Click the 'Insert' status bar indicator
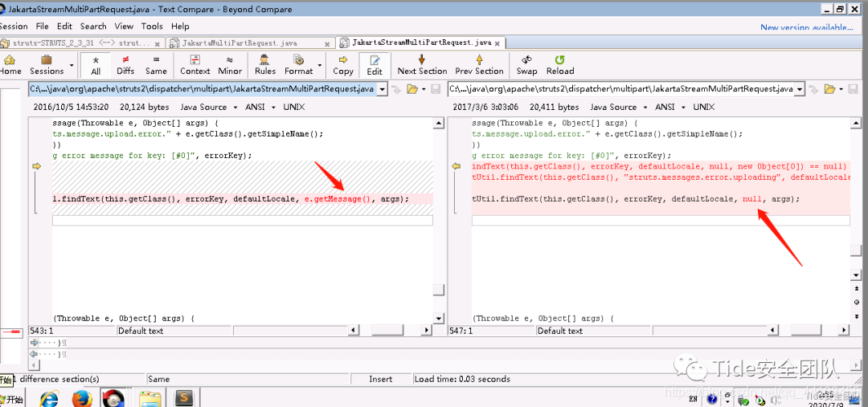The height and width of the screenshot is (407, 868). click(381, 379)
